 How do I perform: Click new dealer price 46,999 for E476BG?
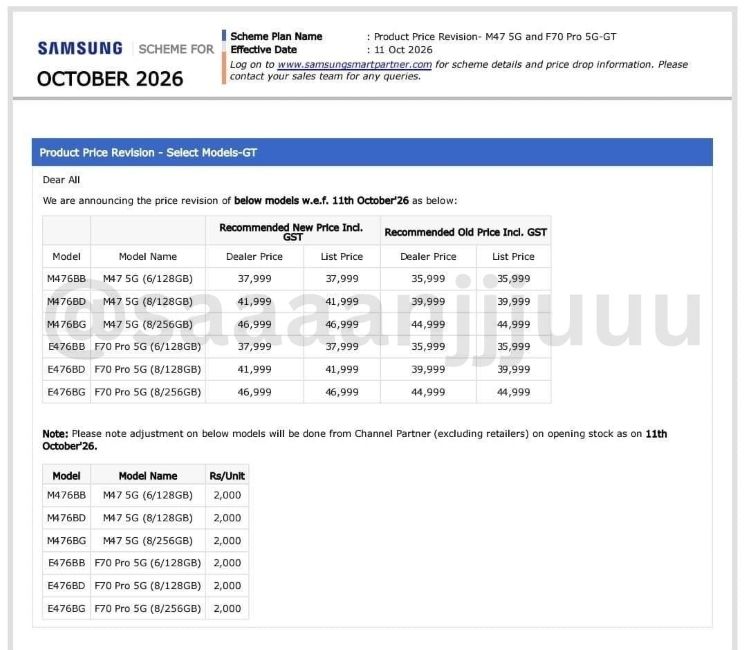254,392
